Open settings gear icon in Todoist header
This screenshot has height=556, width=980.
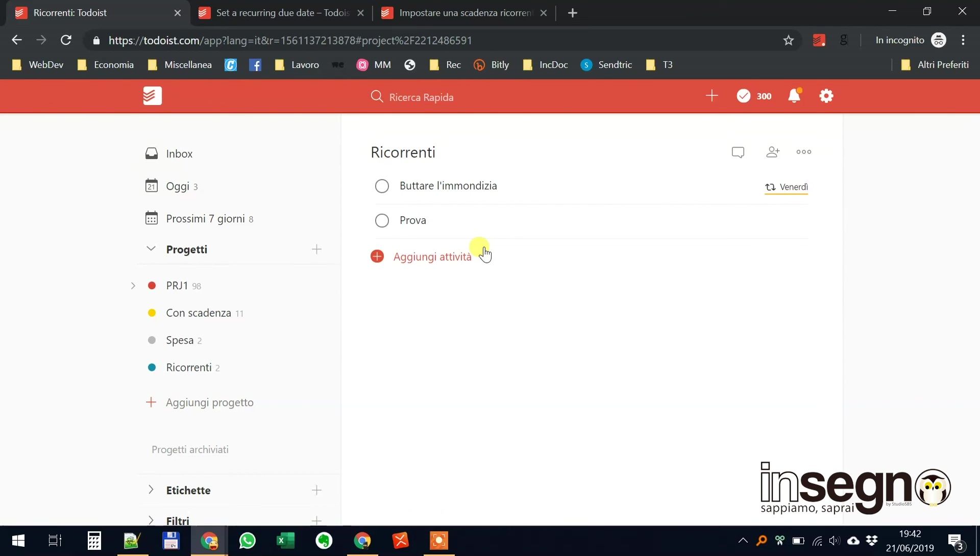pos(826,96)
